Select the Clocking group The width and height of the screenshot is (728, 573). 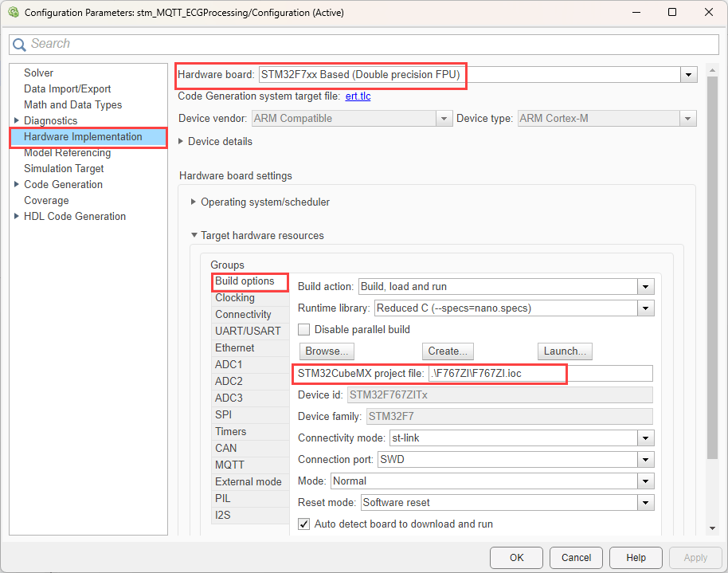[x=235, y=297]
